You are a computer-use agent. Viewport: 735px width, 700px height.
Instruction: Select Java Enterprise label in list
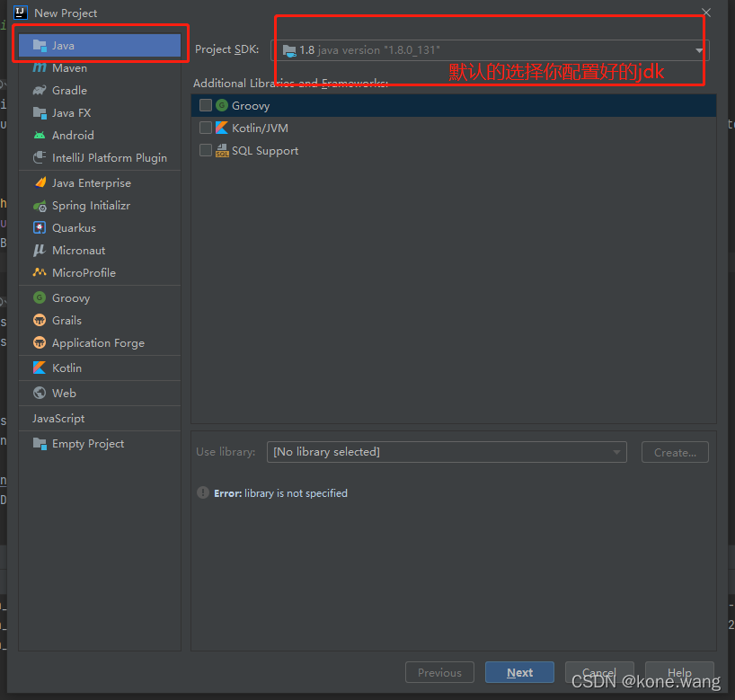[x=92, y=182]
